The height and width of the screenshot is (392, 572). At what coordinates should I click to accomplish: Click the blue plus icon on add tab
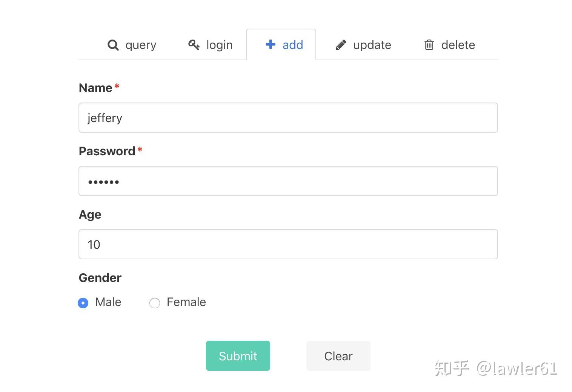point(270,44)
